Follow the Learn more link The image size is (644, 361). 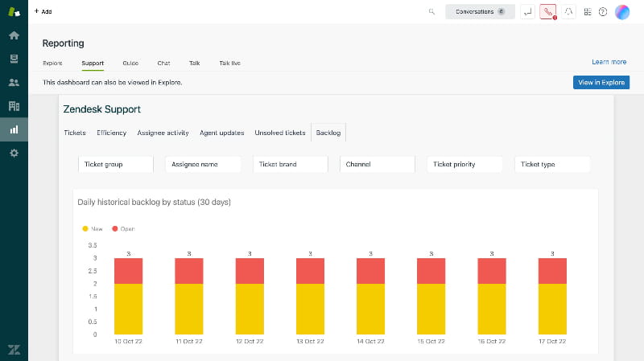click(609, 62)
